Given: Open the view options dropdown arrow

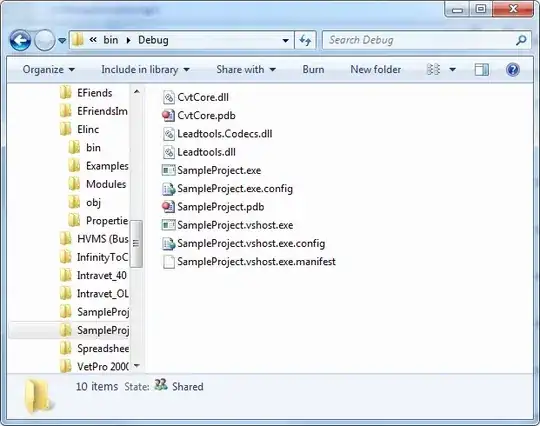Looking at the screenshot, I should tap(453, 70).
